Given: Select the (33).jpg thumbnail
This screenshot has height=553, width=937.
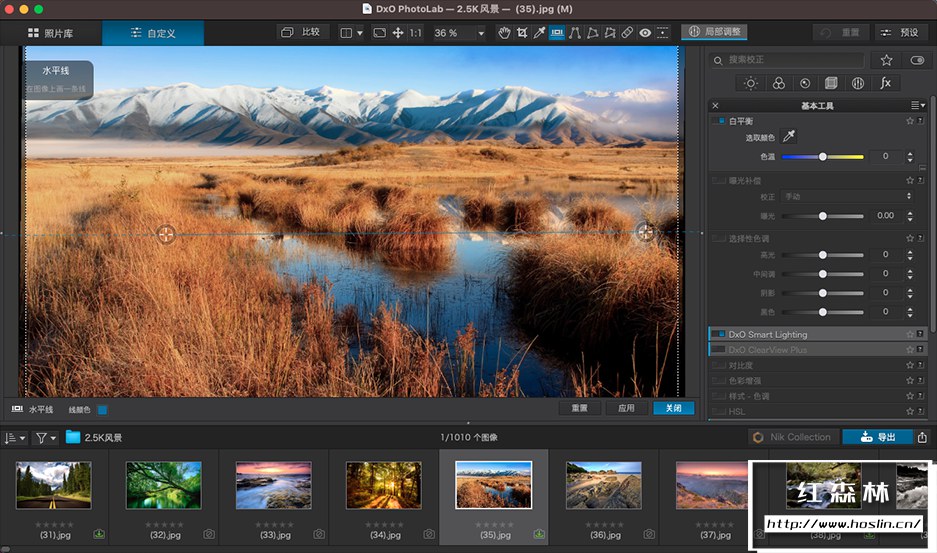Looking at the screenshot, I should (x=274, y=485).
